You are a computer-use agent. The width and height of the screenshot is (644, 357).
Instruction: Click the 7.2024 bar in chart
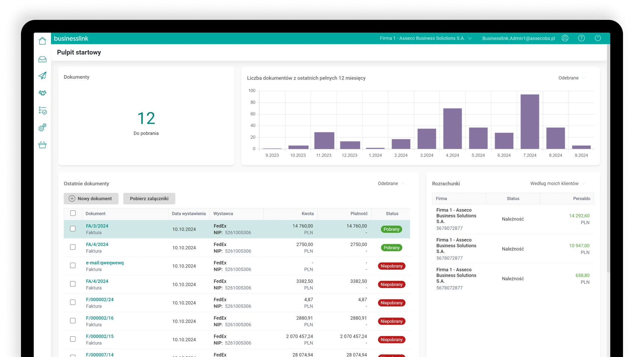[x=530, y=122]
